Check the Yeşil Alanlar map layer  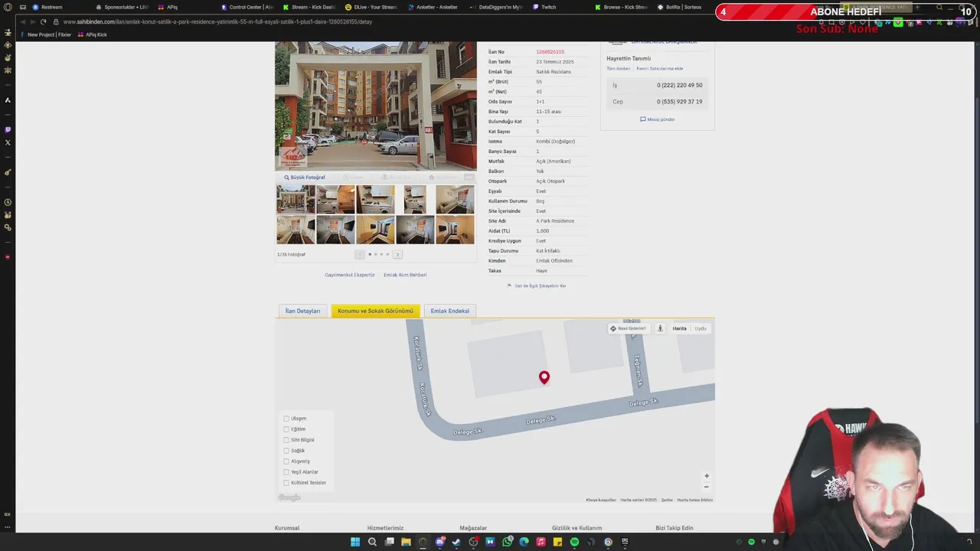pyautogui.click(x=286, y=472)
